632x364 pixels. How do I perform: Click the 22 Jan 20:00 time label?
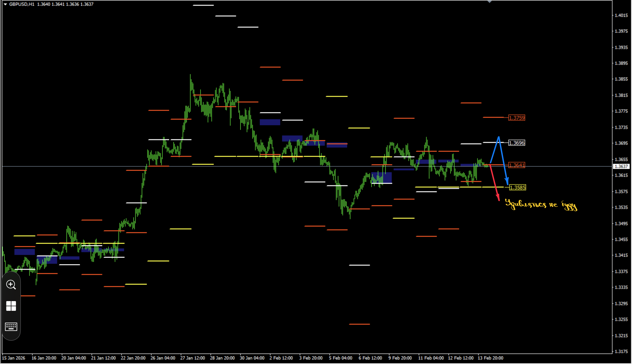coord(133,358)
